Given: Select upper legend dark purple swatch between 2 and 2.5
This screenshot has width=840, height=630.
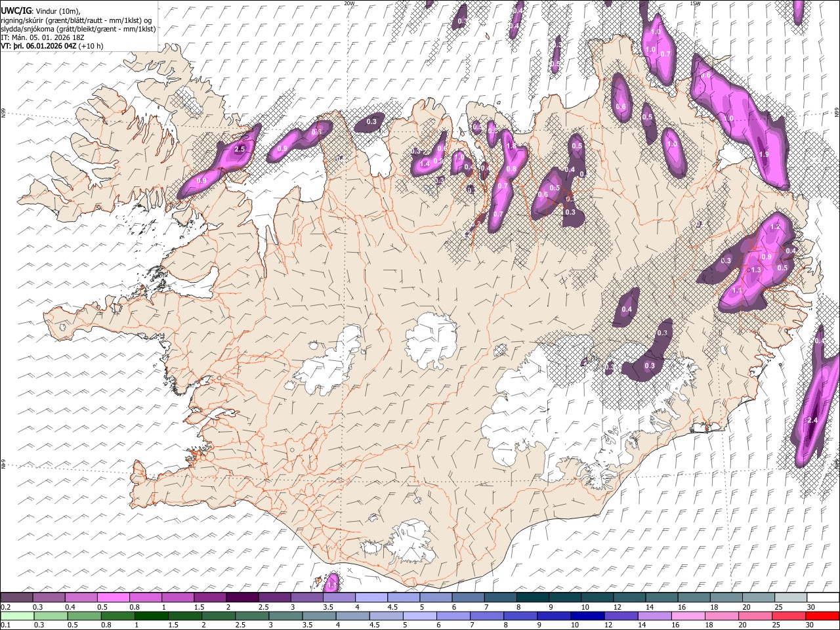Looking at the screenshot, I should (x=241, y=597).
